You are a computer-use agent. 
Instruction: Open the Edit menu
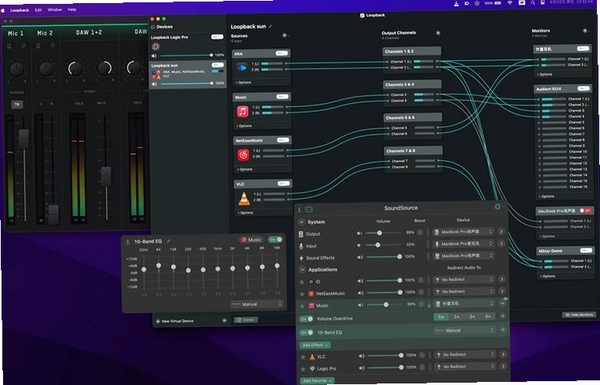(38, 10)
